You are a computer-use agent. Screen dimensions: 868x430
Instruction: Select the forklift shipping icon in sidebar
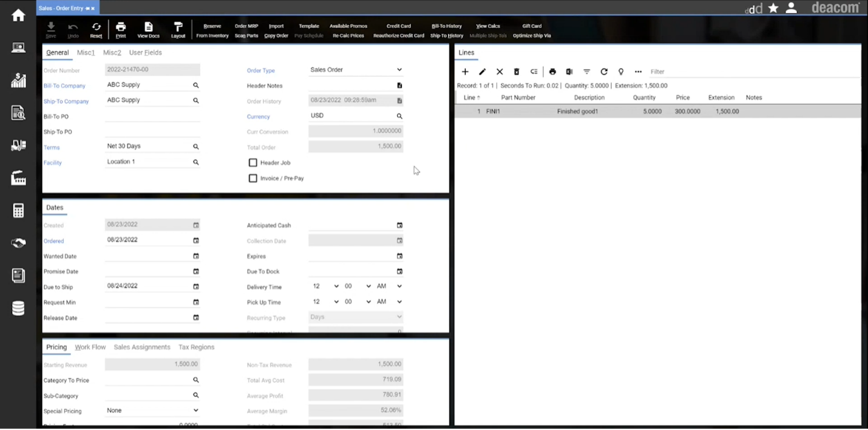pos(18,145)
